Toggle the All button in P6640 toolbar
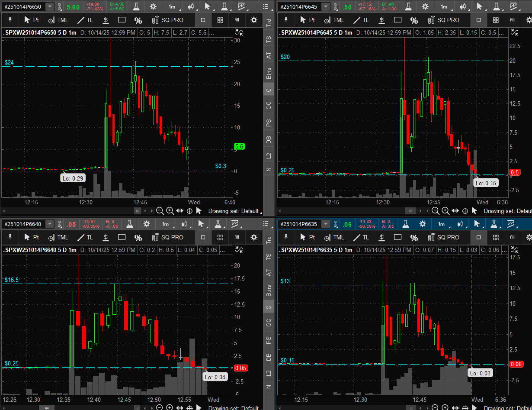This screenshot has height=410, width=532. [237, 237]
